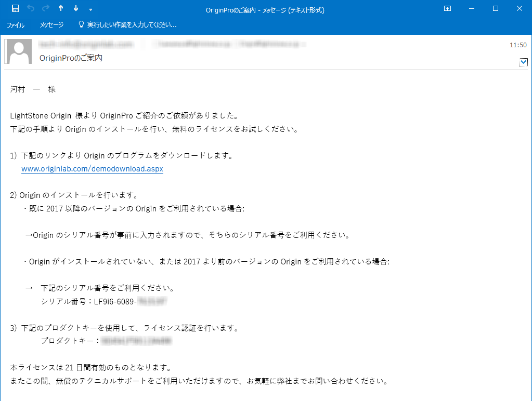This screenshot has width=532, height=401.
Task: Click the received time 11:50
Action: coord(518,45)
